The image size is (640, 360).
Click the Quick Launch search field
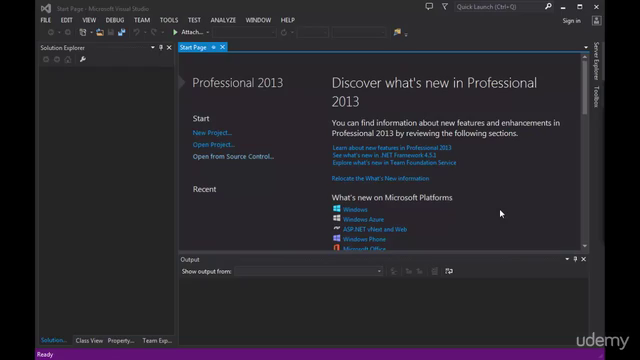coord(499,7)
